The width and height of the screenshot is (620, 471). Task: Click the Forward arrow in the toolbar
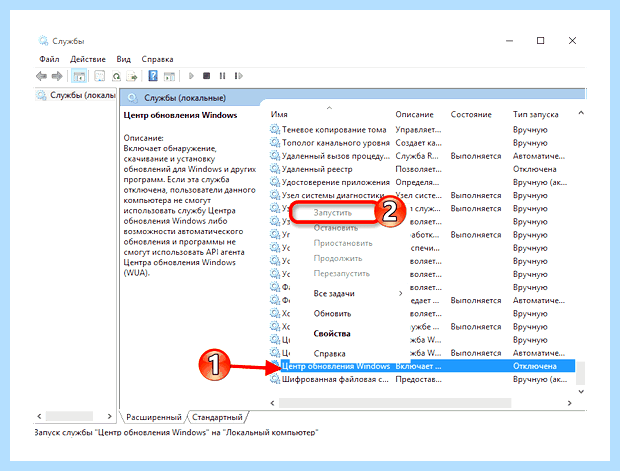57,76
